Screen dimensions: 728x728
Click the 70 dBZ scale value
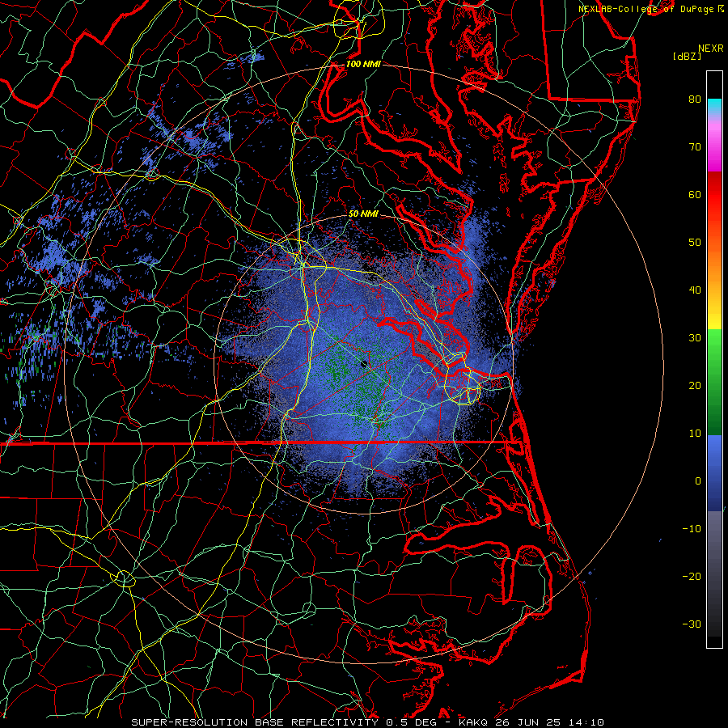pos(695,147)
